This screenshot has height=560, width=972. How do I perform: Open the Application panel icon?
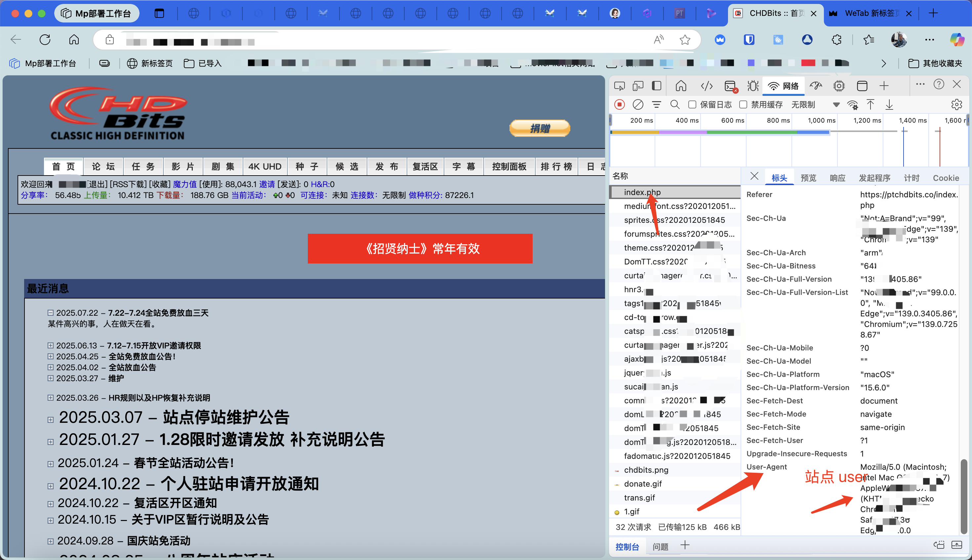(862, 86)
